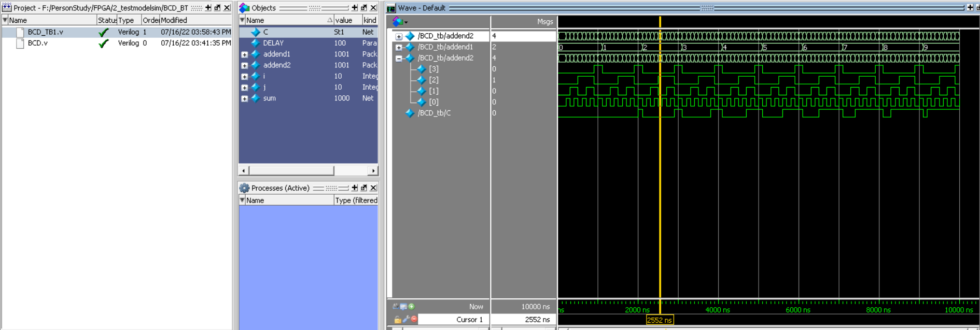The image size is (980, 330).
Task: Click the Msgs column header in Wave
Action: coord(544,22)
